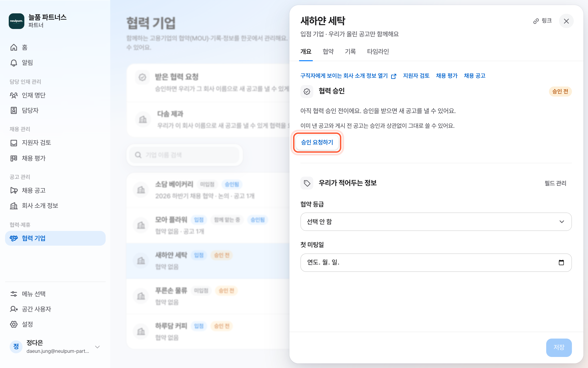588x368 pixels.
Task: Click the building icon beside 회사 소개 정보
Action: pos(14,206)
